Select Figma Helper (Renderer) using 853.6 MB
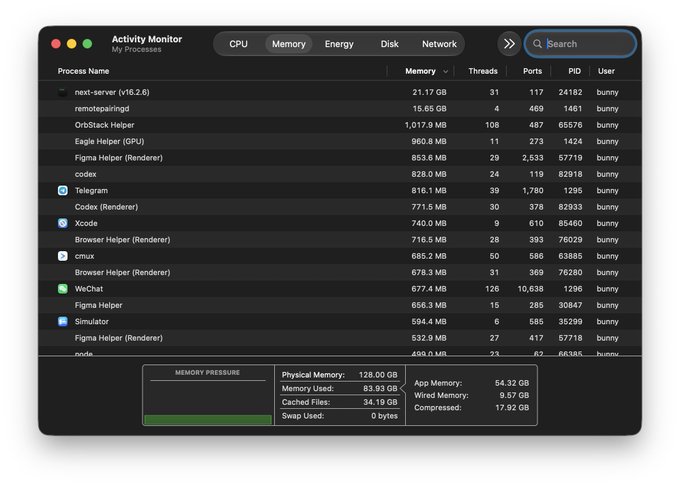 pos(340,158)
